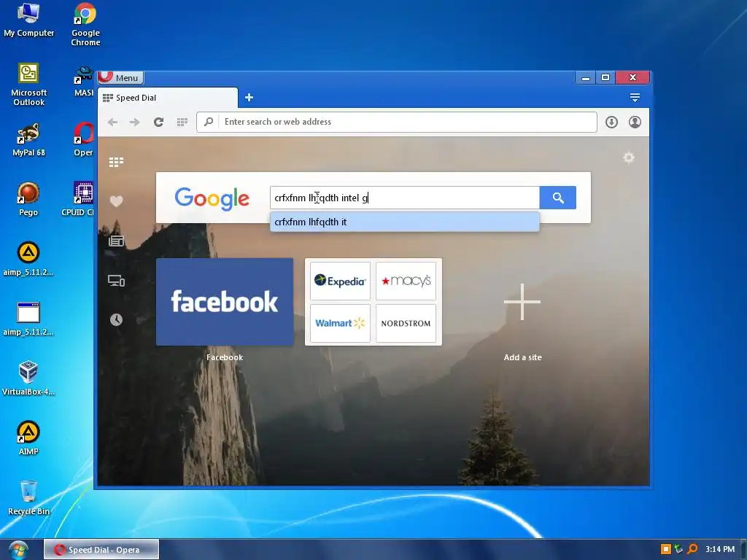Viewport: 747px width, 560px height.
Task: Select the Recycle Bin
Action: pos(28,497)
